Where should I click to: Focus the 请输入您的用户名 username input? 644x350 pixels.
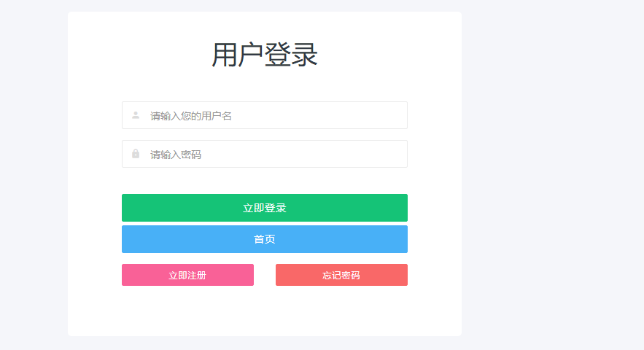[x=265, y=115]
